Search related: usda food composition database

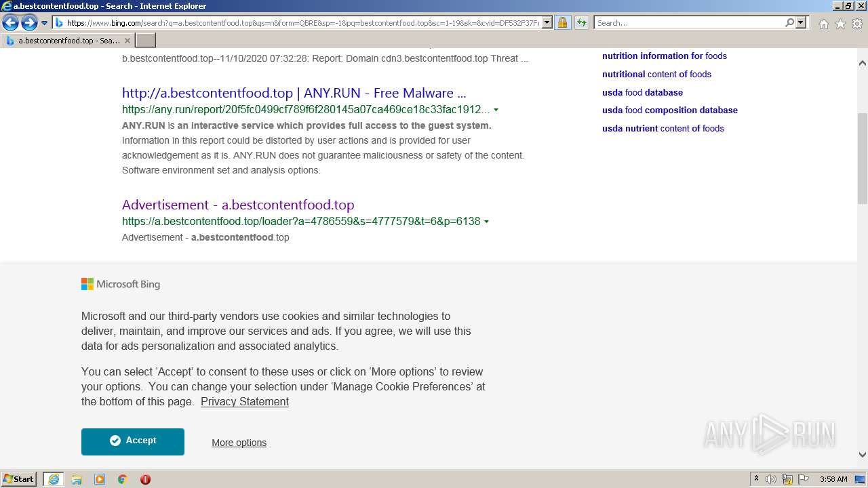[x=670, y=110]
